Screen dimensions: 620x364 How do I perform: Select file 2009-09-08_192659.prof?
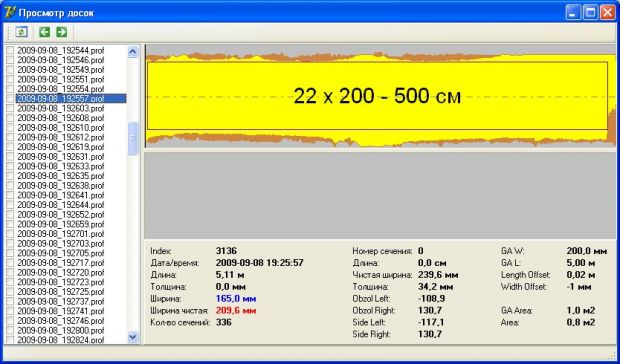tap(61, 224)
